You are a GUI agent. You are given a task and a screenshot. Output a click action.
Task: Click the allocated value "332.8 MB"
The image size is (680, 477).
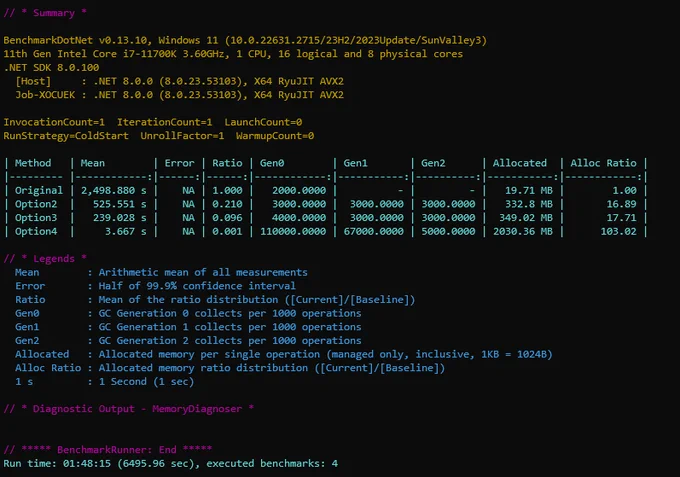pos(529,204)
